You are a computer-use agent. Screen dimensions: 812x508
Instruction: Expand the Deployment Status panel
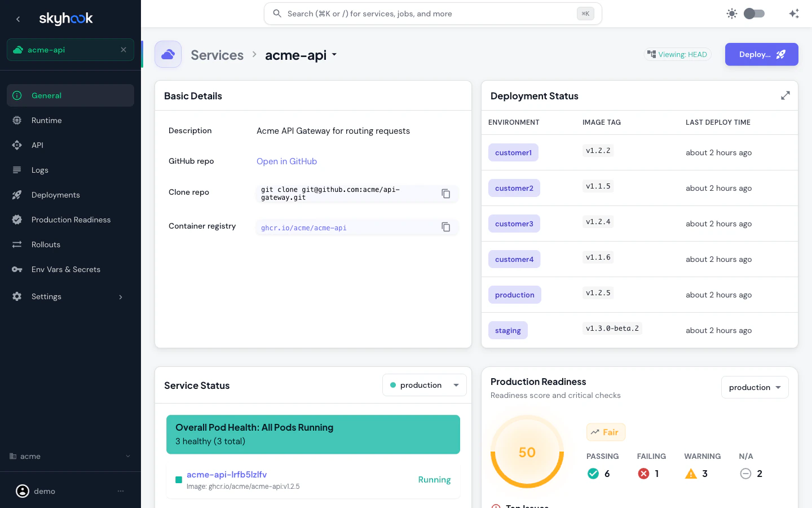(x=785, y=96)
